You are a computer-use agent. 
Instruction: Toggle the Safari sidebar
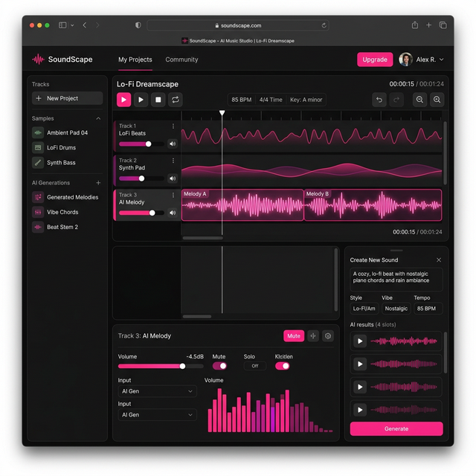(x=62, y=25)
